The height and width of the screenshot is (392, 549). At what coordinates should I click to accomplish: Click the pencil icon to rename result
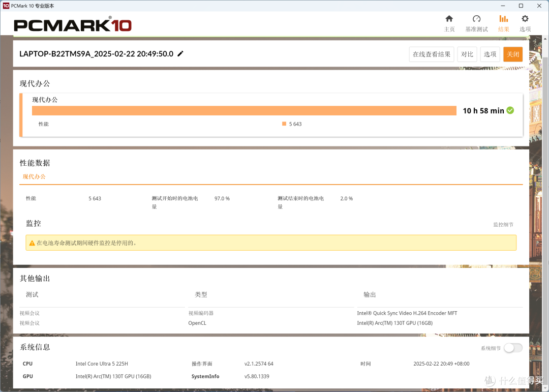tap(180, 53)
